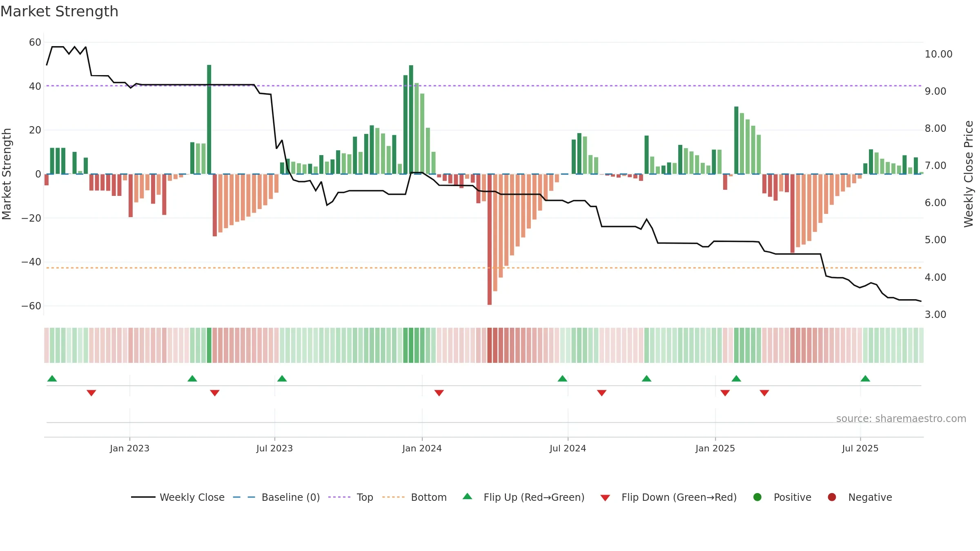Screen dimensions: 980x551
Task: Select the earliest red flip-down triangle marker
Action: [91, 393]
